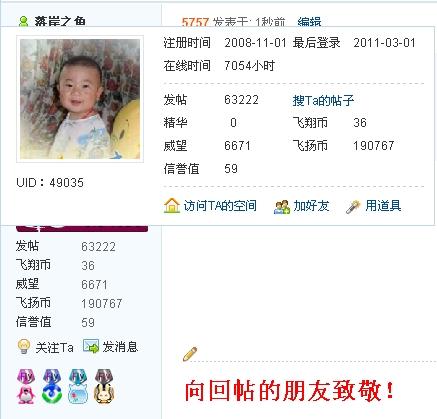Click the house icon for visiting space
The width and height of the screenshot is (437, 419).
[172, 206]
